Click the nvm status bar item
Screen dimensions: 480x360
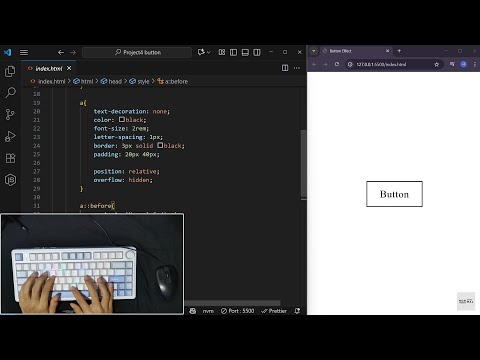tap(208, 311)
